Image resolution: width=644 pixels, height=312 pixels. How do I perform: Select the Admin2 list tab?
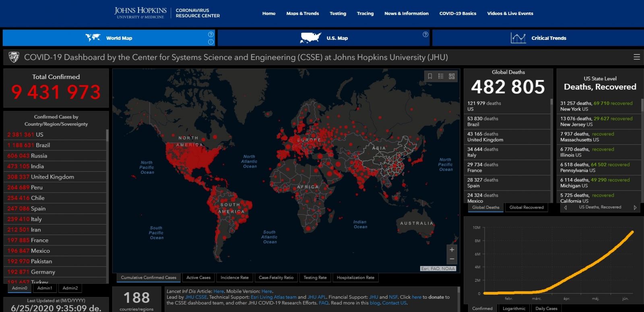[x=70, y=288]
